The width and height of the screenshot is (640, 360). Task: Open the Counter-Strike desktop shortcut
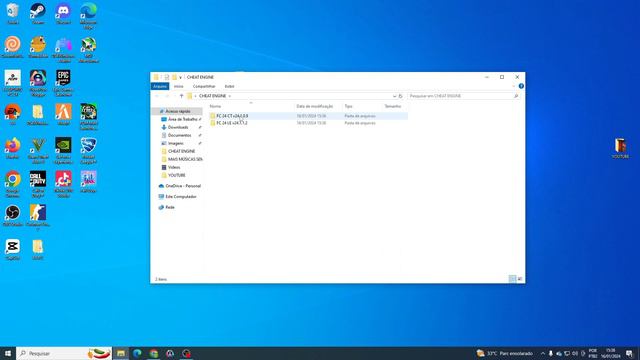click(38, 218)
